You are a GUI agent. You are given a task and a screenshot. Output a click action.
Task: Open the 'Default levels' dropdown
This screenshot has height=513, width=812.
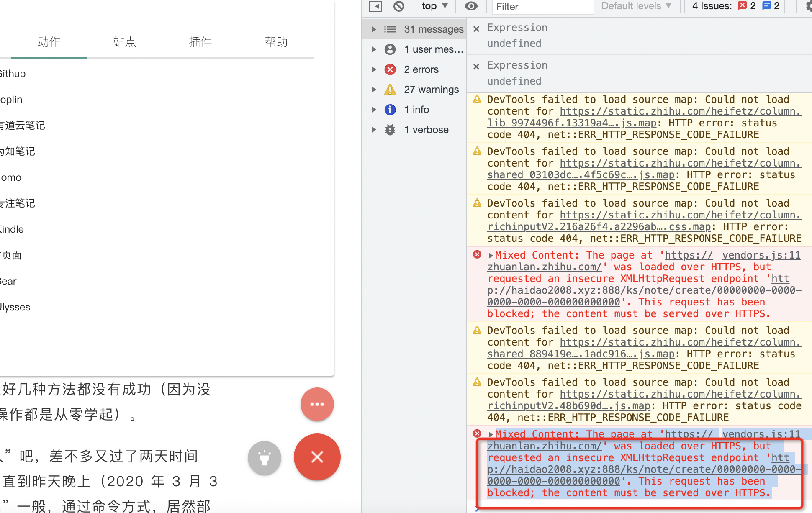tap(636, 6)
